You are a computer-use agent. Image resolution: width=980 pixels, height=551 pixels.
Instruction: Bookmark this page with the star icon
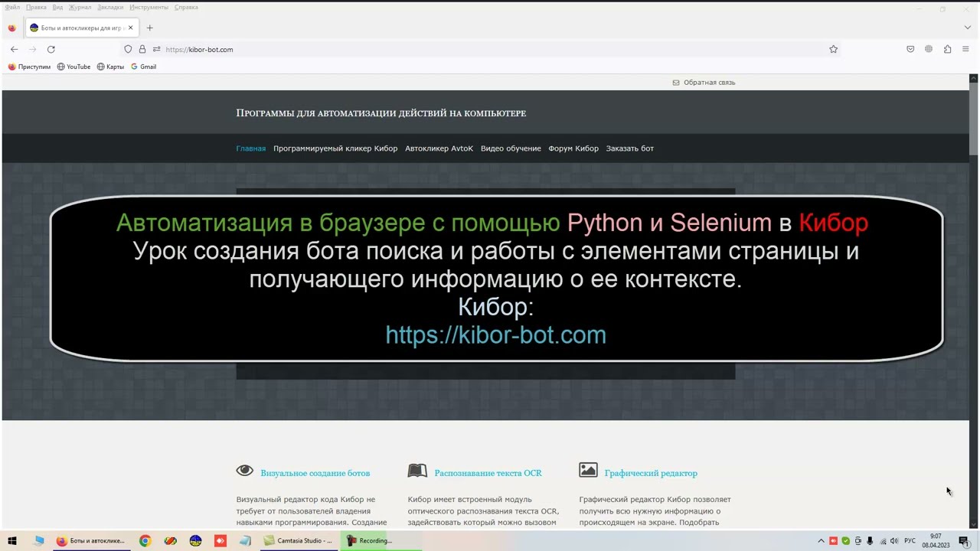(833, 49)
